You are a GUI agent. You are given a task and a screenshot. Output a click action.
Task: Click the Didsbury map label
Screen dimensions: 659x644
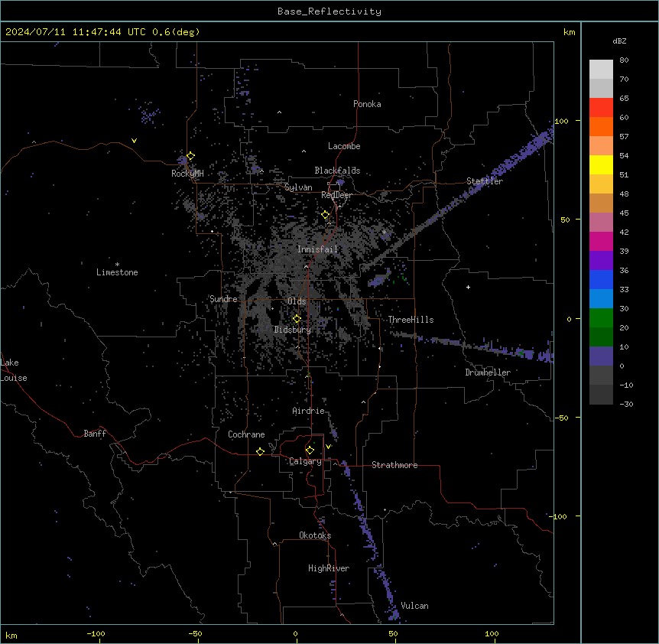293,330
